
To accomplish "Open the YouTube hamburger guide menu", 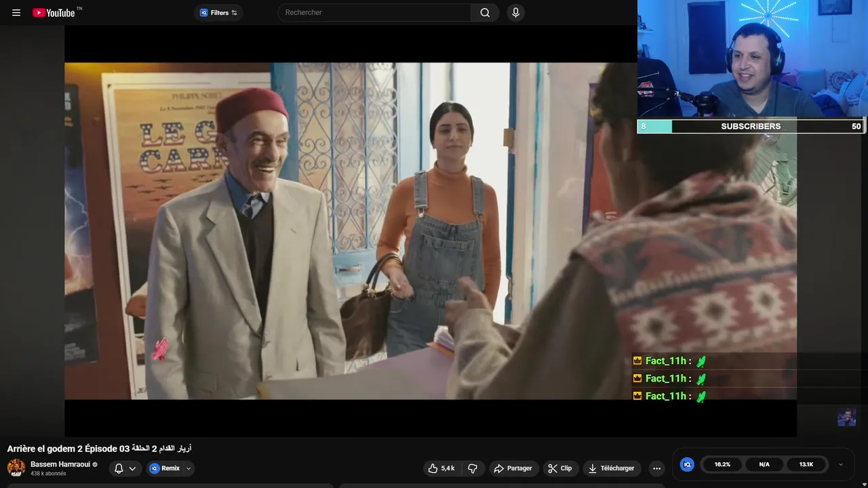I will coord(16,13).
